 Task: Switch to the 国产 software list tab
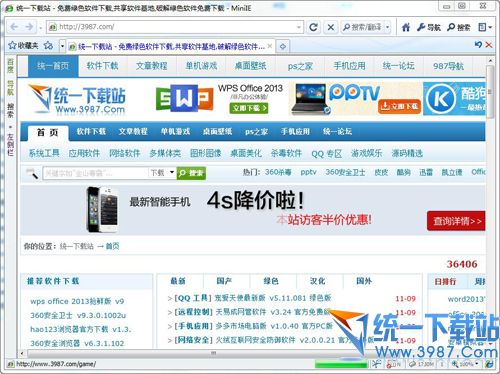tap(224, 281)
